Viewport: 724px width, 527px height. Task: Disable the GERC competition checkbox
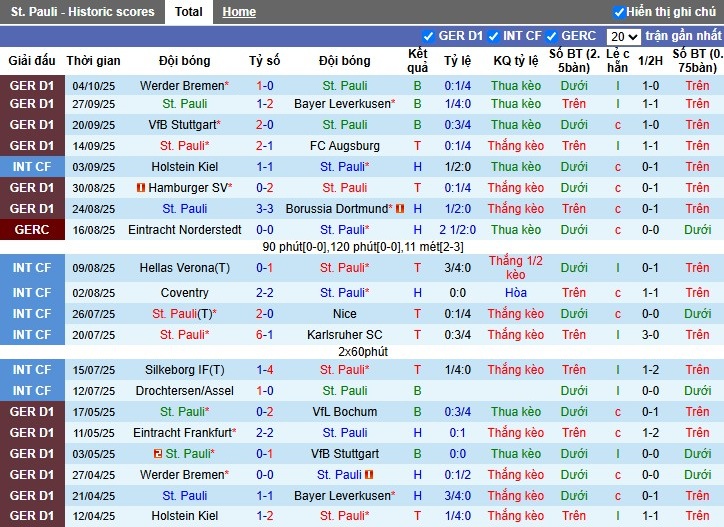tap(551, 37)
